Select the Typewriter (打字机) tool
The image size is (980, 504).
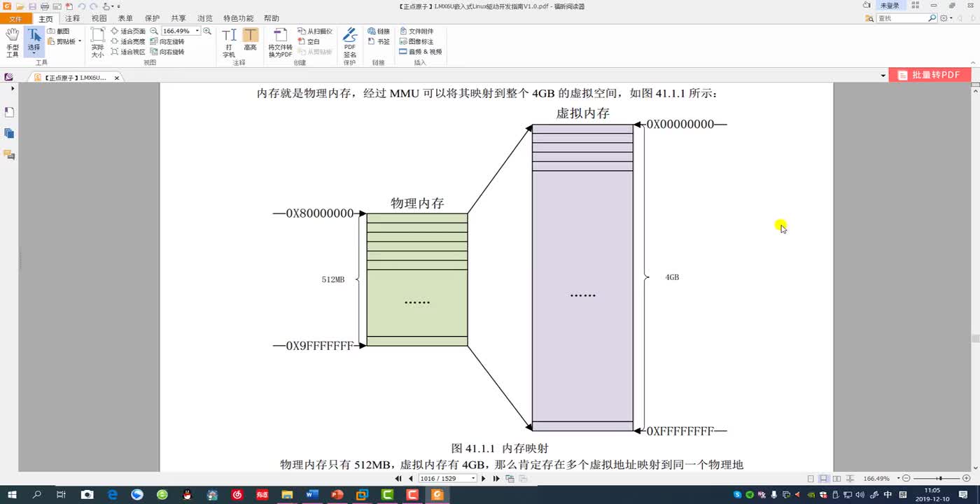(x=229, y=43)
